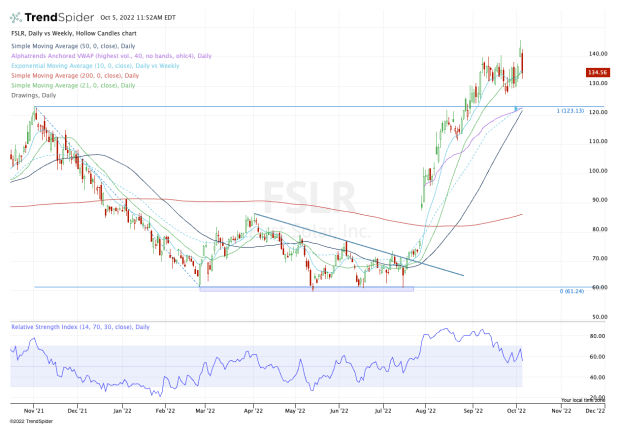Click the Oct '22 time axis label
The height and width of the screenshot is (426, 620).
click(x=515, y=410)
